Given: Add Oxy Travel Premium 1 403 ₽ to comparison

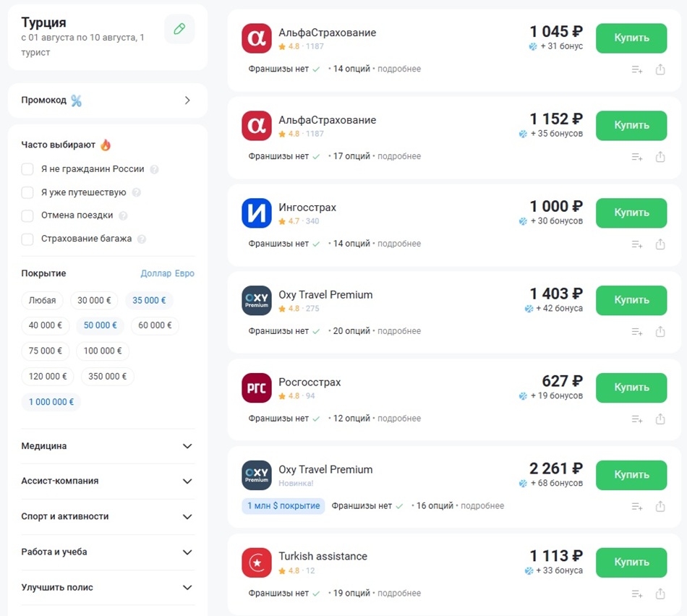Looking at the screenshot, I should coord(636,332).
